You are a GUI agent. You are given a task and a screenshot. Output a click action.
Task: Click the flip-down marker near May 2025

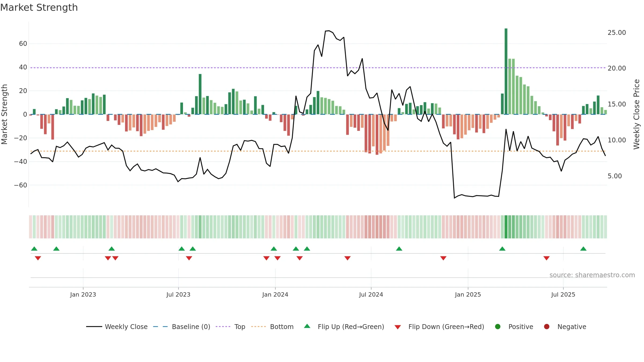pos(547,258)
